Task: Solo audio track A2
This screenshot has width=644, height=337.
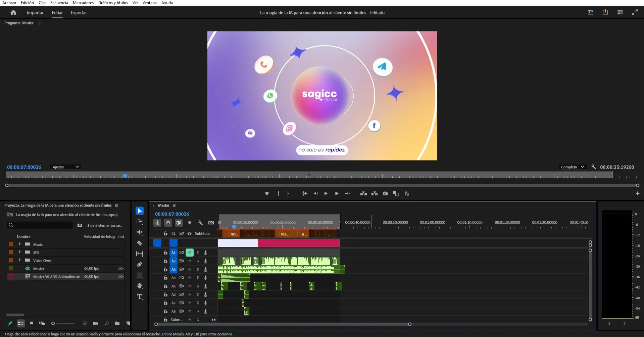Action: 198,261
